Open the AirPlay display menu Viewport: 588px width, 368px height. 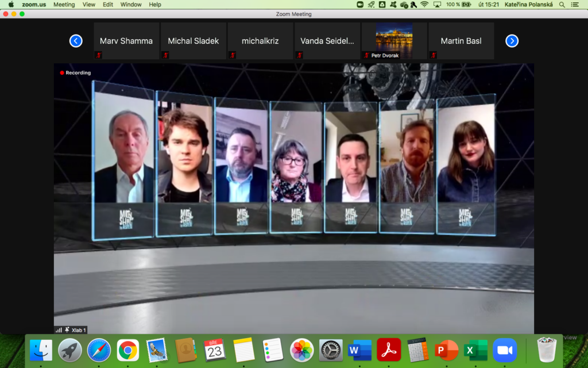point(437,5)
